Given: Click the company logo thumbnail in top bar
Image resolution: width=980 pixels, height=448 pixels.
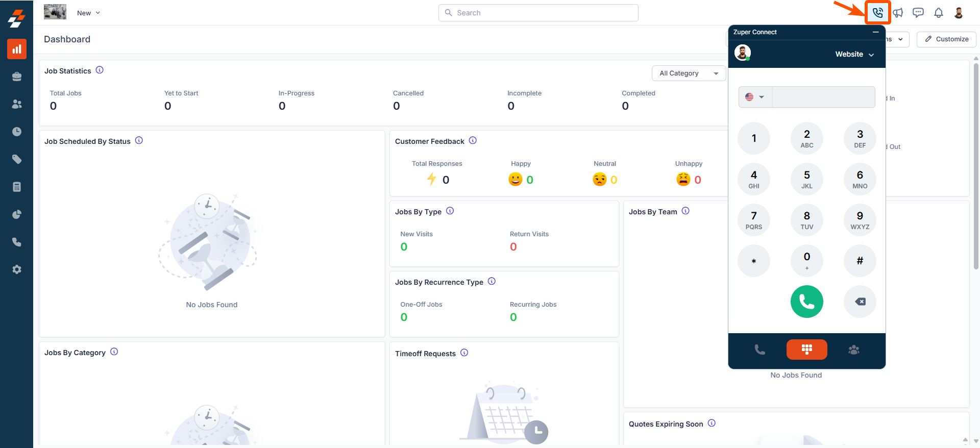Looking at the screenshot, I should click(55, 12).
